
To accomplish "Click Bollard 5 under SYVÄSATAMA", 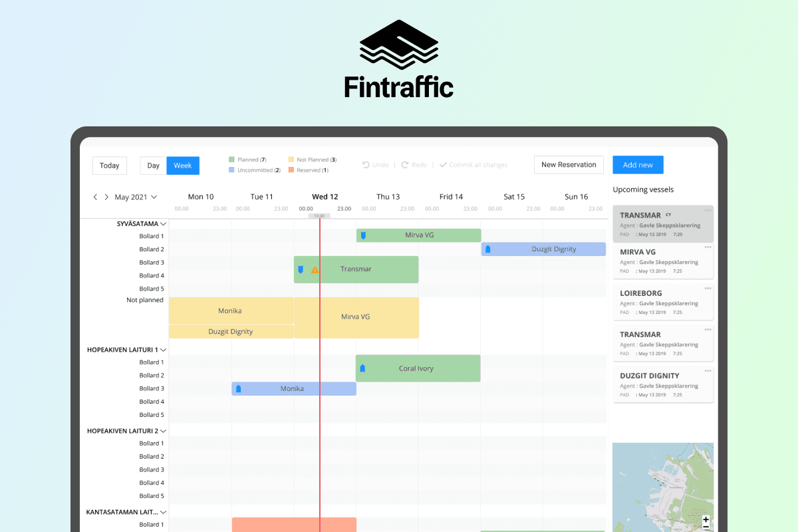I will [152, 289].
